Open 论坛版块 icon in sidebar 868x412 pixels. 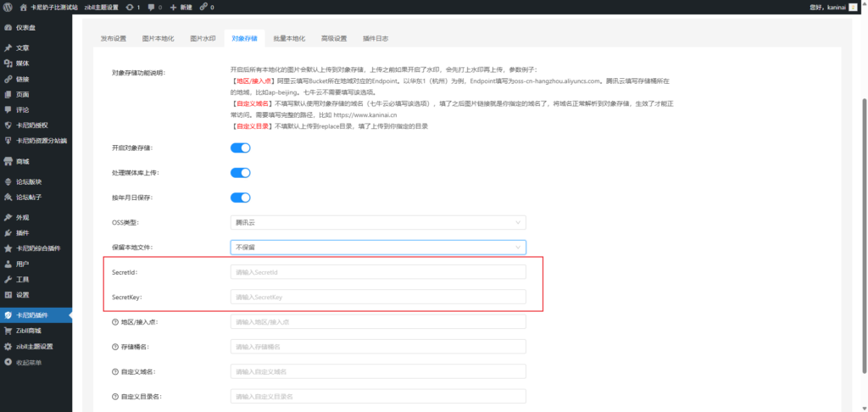point(8,181)
